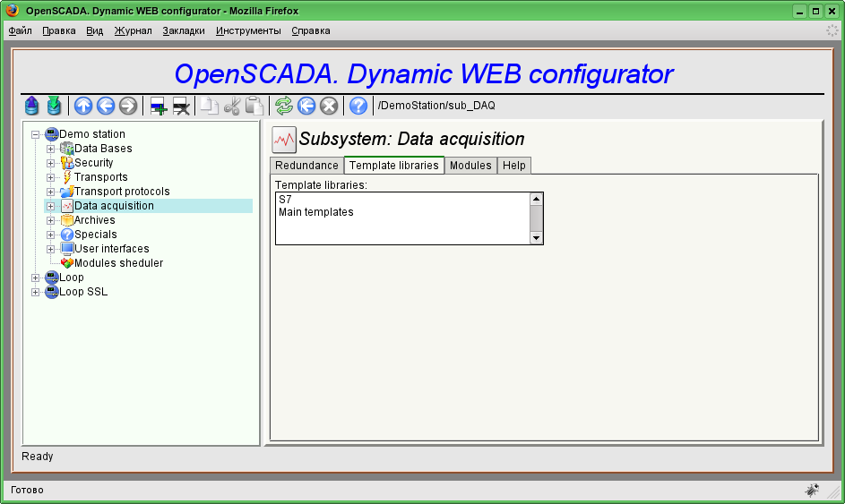Click the Data Bases tree icon
Screen dimensions: 845x504
click(67, 148)
